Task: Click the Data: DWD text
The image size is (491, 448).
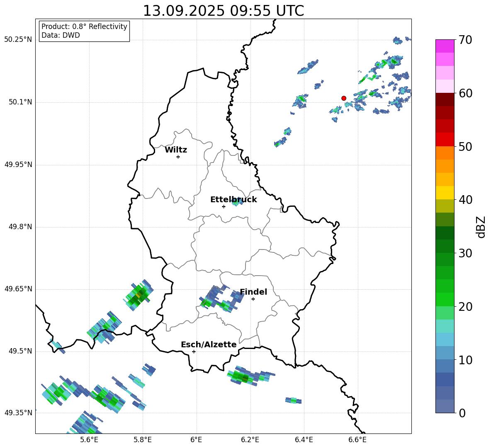Action: [61, 35]
